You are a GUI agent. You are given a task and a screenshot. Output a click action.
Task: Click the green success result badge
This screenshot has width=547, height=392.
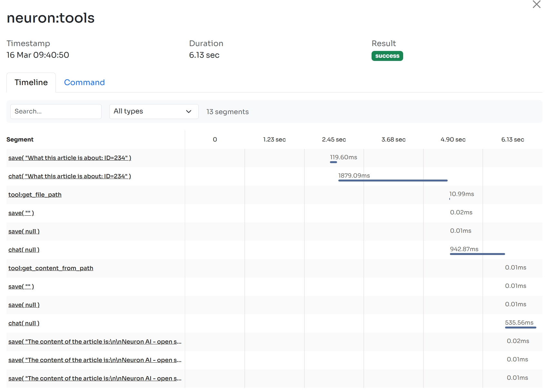tap(387, 56)
